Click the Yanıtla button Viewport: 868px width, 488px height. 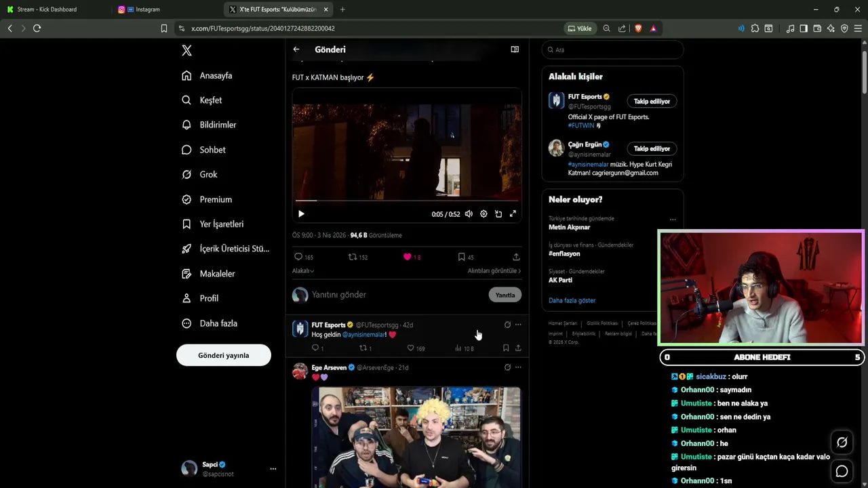pos(505,295)
